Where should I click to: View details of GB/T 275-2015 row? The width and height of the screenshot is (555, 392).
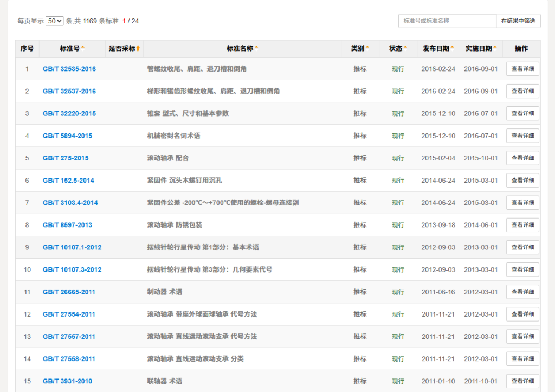click(x=522, y=158)
